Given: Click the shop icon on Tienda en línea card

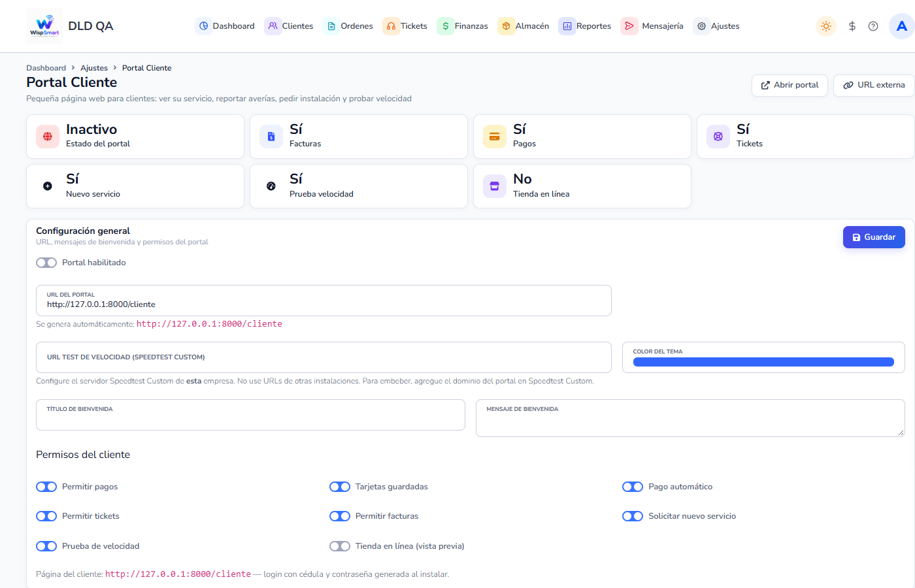Looking at the screenshot, I should (x=495, y=186).
